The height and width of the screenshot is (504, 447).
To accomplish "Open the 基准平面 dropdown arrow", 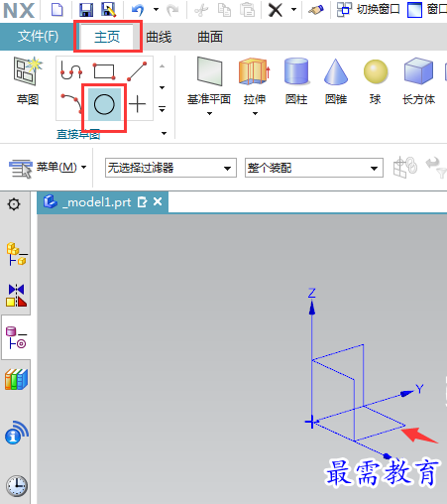I will tap(209, 113).
